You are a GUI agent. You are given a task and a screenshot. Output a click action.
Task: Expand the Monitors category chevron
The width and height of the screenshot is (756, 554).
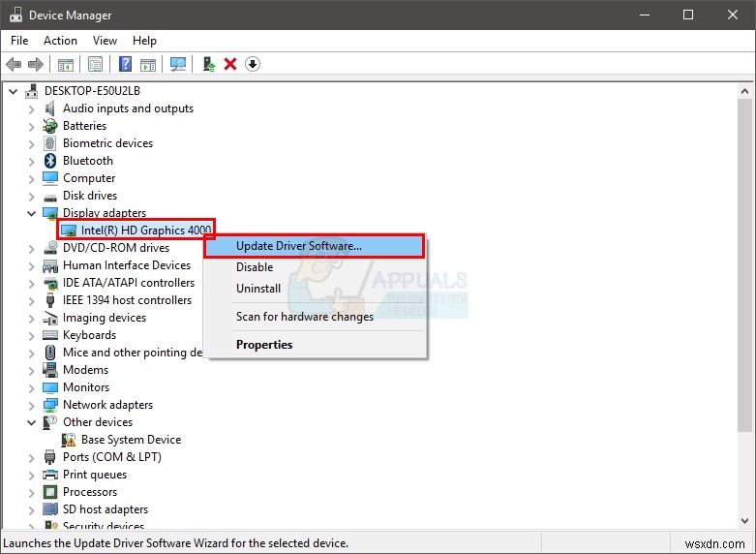tap(31, 388)
